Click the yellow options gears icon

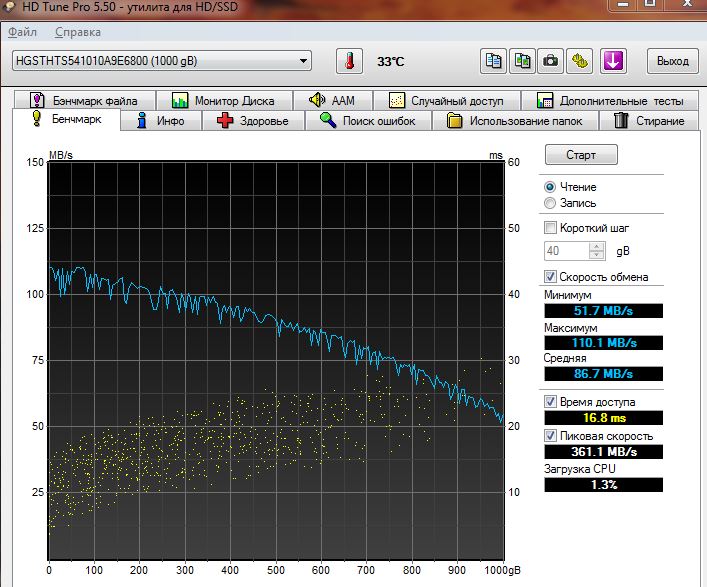tap(578, 61)
